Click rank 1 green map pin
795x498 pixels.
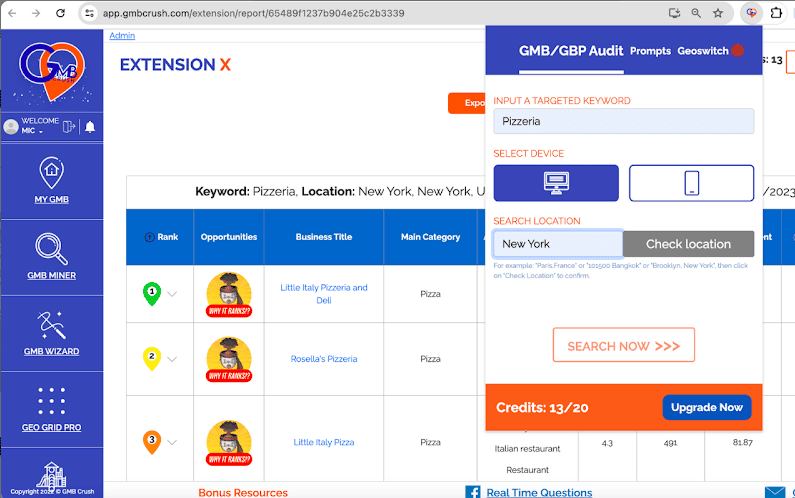152,294
